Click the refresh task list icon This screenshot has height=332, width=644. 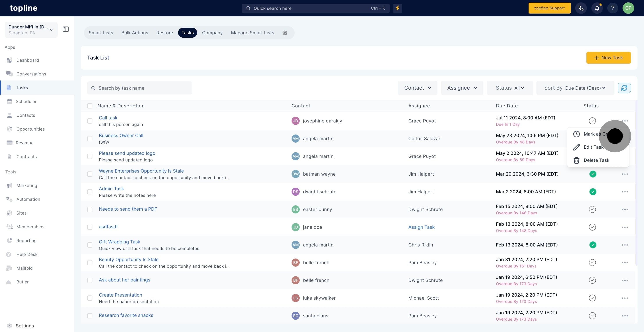click(x=624, y=88)
